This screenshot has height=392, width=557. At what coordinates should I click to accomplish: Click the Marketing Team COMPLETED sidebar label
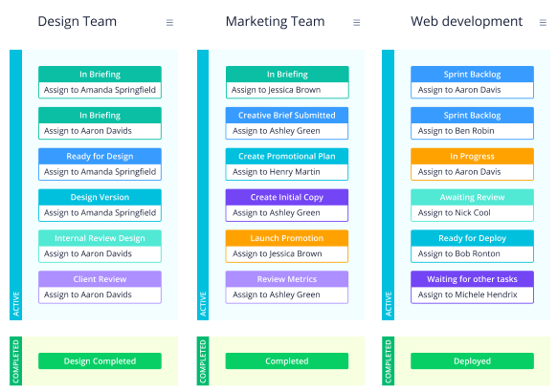pos(203,361)
